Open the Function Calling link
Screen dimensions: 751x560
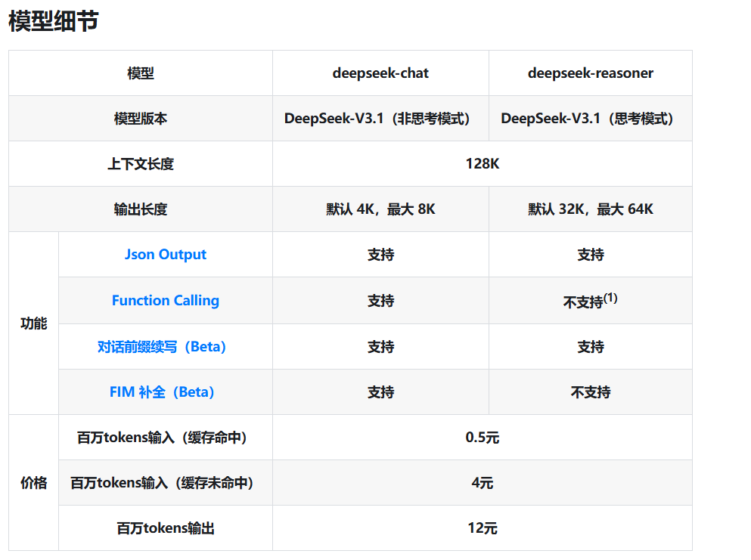click(165, 300)
